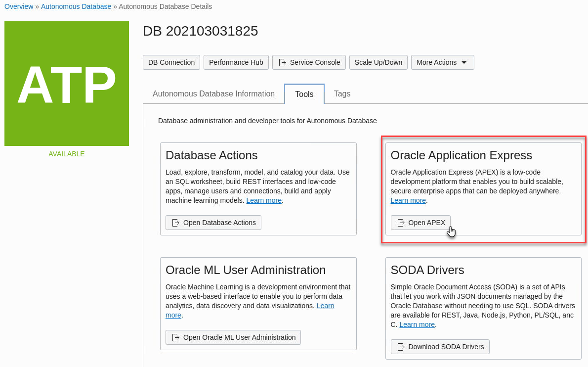Expand the More Actions dropdown

click(x=443, y=62)
